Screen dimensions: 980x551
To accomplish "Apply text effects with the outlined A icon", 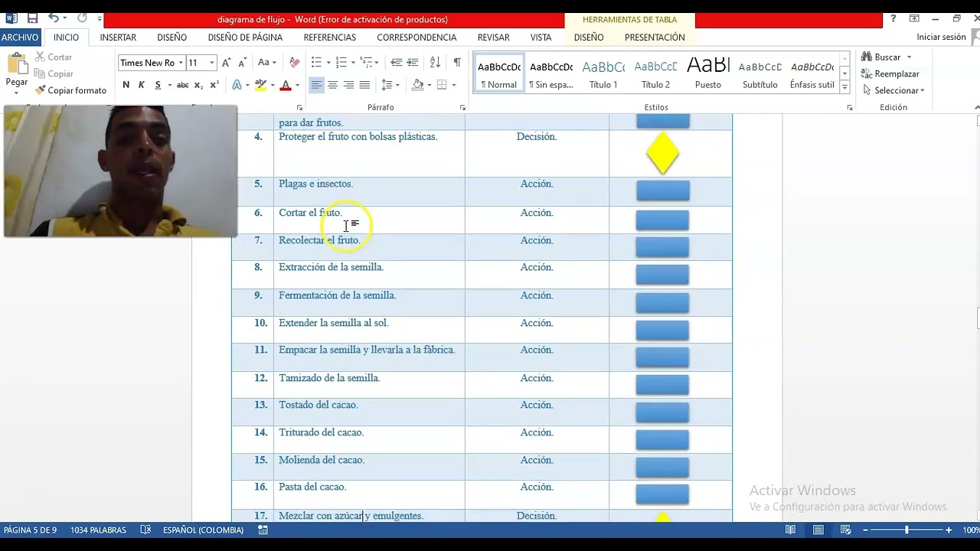I will click(x=237, y=85).
